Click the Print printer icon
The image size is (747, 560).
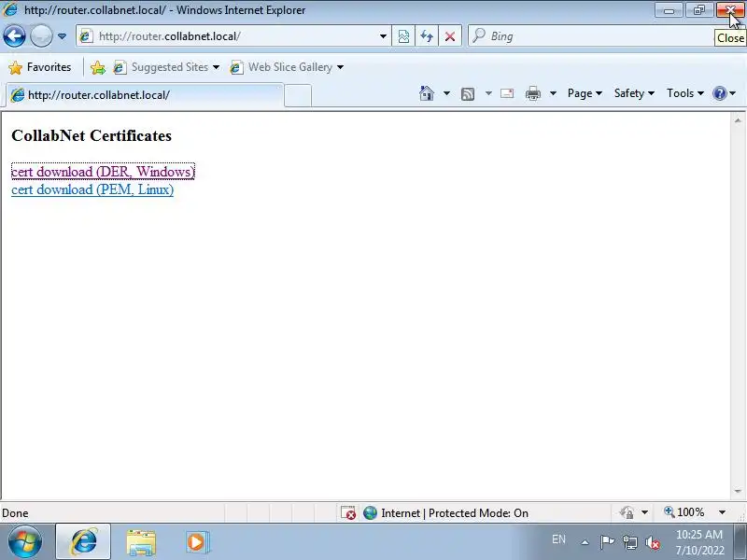(x=532, y=93)
